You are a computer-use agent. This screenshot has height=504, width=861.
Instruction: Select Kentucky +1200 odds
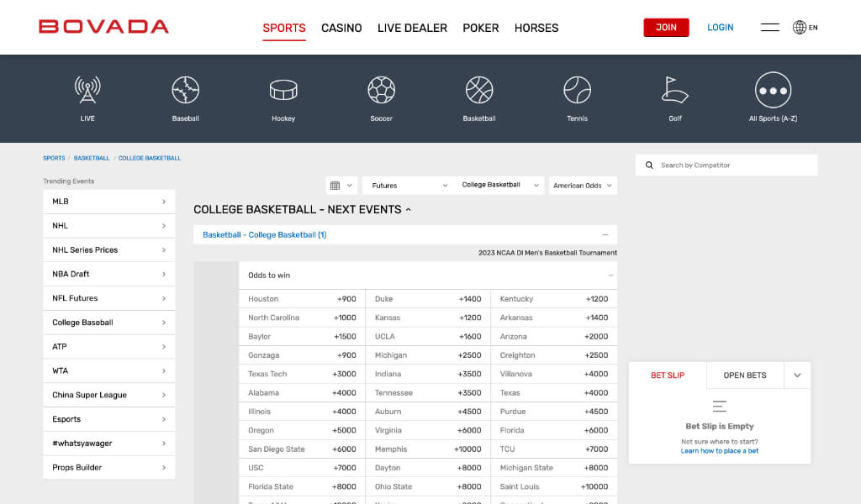(x=553, y=299)
